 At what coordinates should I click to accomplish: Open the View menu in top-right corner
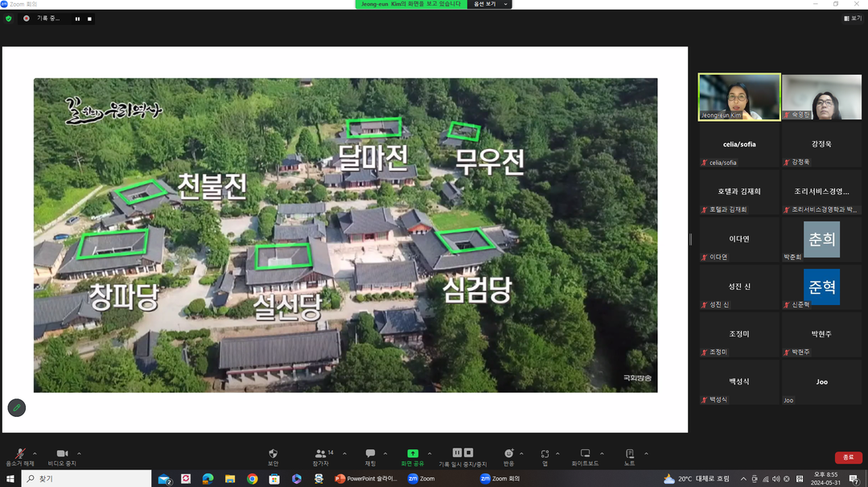(x=852, y=19)
